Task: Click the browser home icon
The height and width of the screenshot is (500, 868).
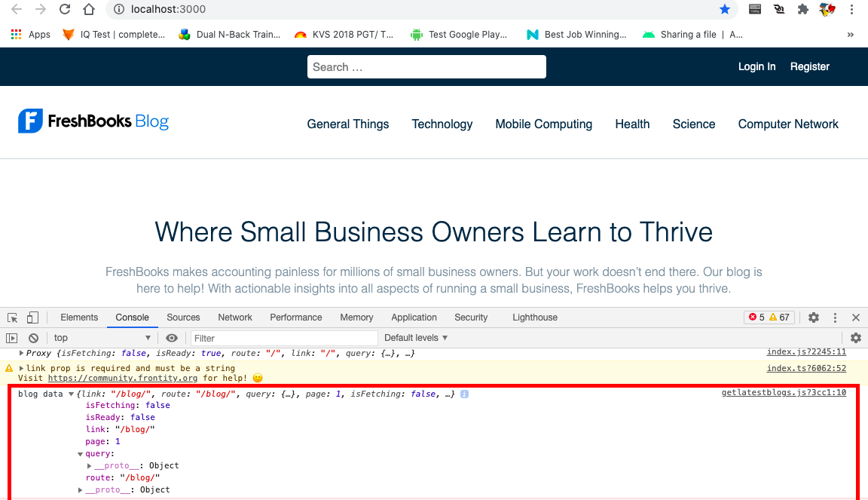Action: 89,10
